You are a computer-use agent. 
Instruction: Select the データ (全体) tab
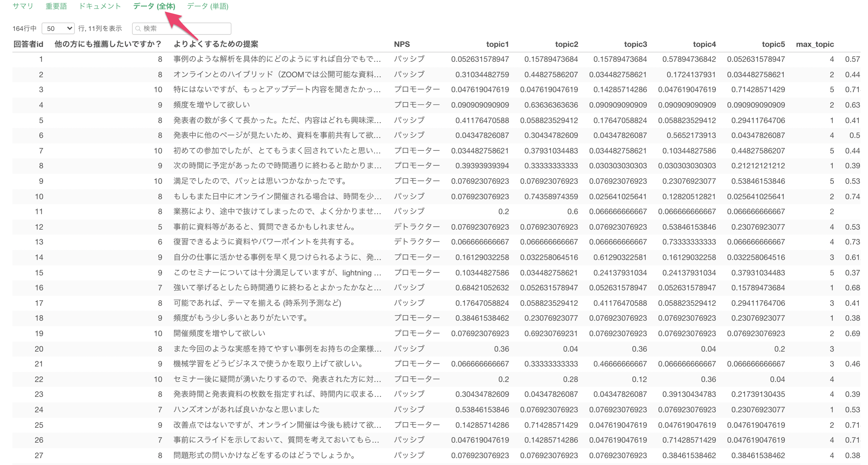pos(154,6)
